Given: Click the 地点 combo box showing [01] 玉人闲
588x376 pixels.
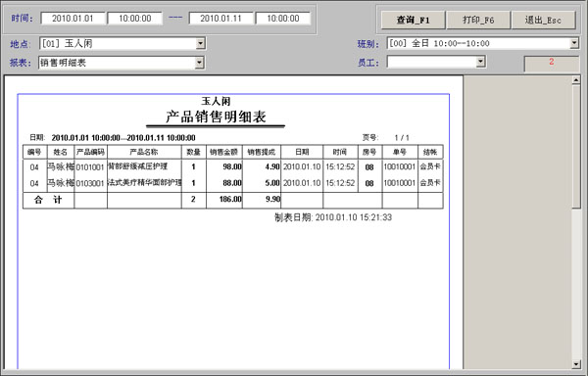Looking at the screenshot, I should tap(122, 43).
